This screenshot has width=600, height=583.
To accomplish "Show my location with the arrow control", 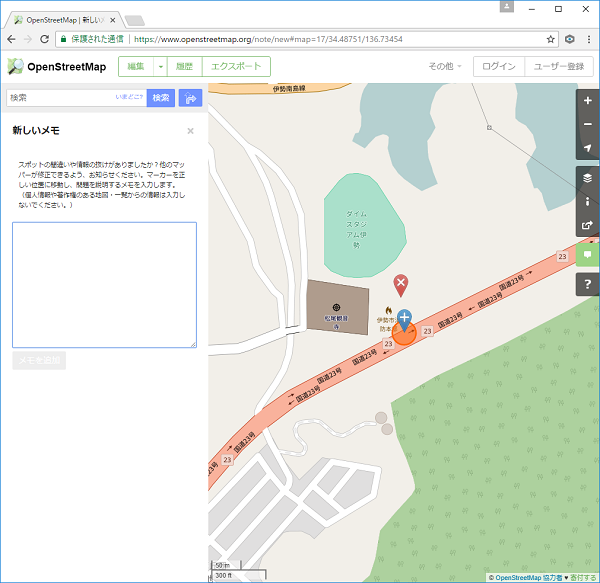I will tap(587, 148).
